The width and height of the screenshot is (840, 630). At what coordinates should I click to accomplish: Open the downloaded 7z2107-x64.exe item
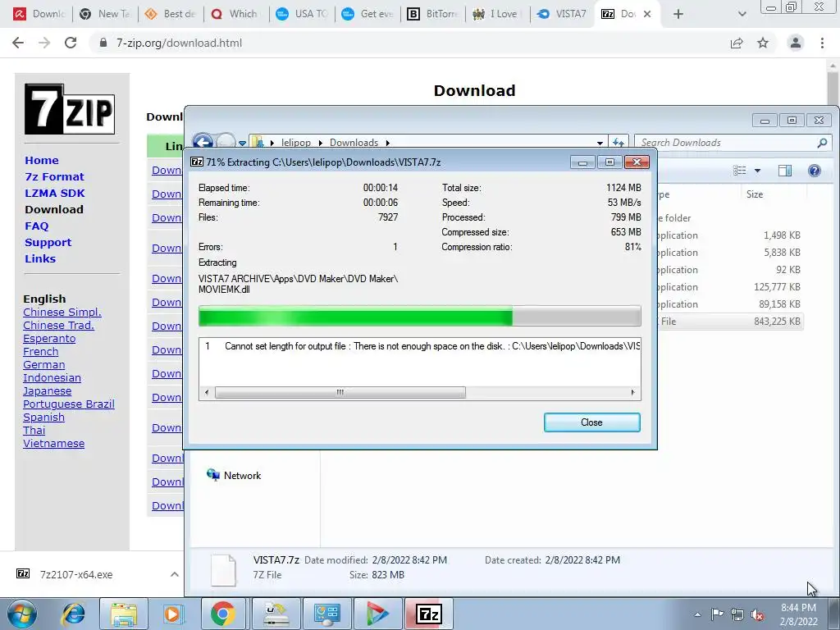coord(76,574)
